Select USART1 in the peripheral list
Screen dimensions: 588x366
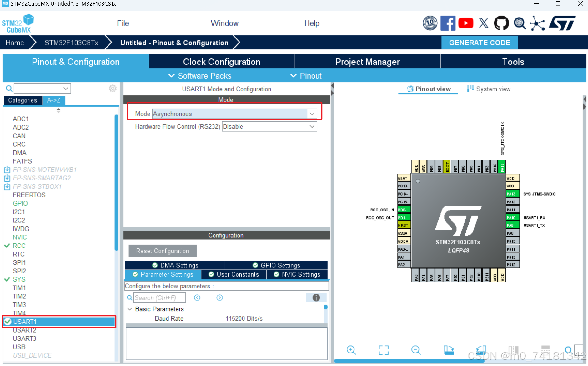tap(59, 322)
